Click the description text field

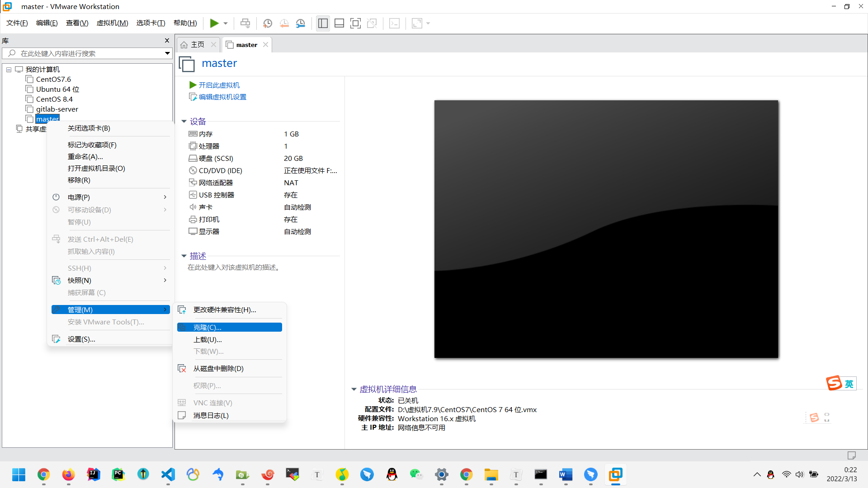234,267
